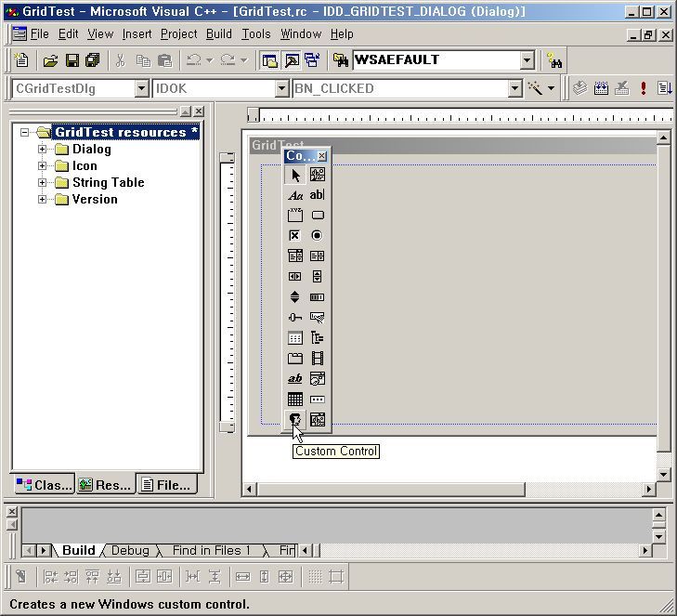Expand the String Table resource folder
Viewport: 677px width, 616px height.
pyautogui.click(x=43, y=183)
